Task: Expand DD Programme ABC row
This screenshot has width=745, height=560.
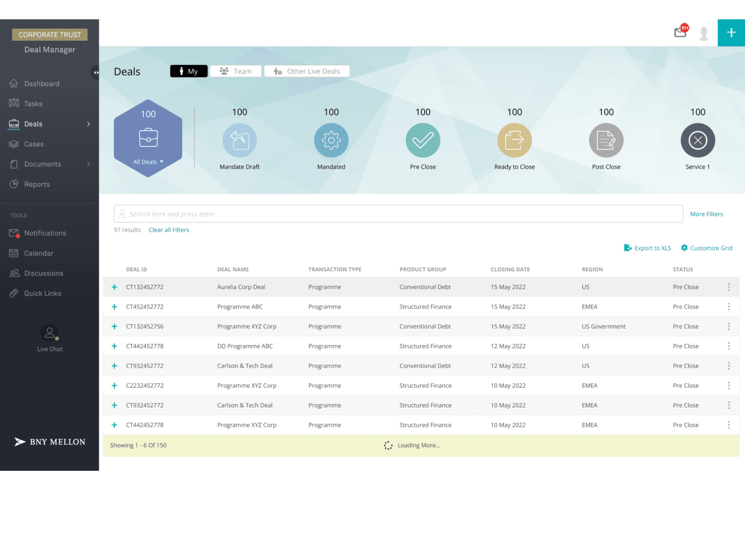Action: pyautogui.click(x=114, y=346)
